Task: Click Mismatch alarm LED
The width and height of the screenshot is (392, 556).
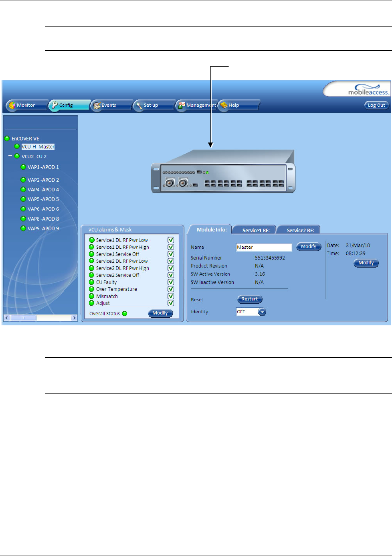Action: [92, 296]
